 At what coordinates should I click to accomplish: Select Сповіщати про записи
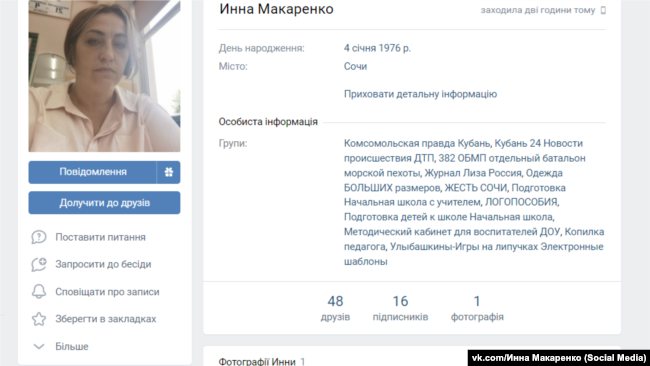pyautogui.click(x=107, y=292)
